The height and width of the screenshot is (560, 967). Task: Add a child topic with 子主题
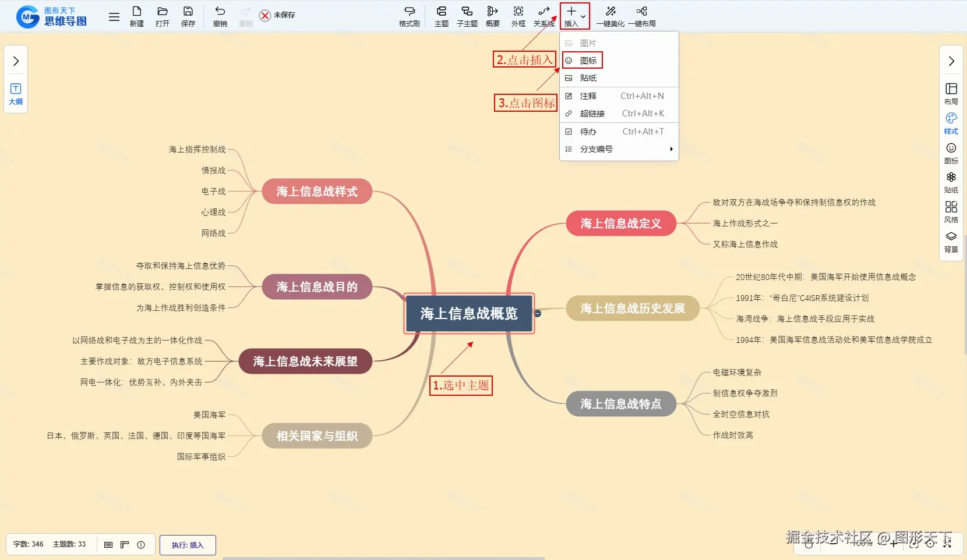467,16
